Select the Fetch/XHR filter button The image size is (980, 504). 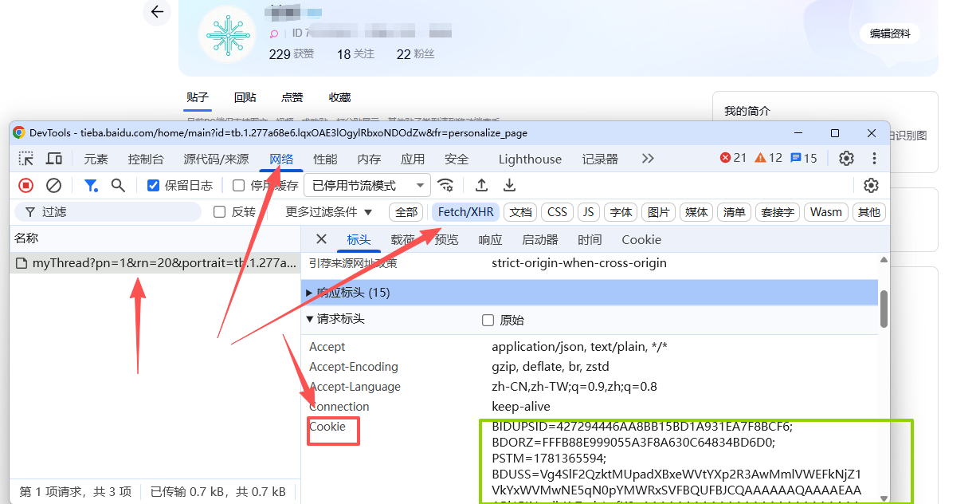click(466, 211)
